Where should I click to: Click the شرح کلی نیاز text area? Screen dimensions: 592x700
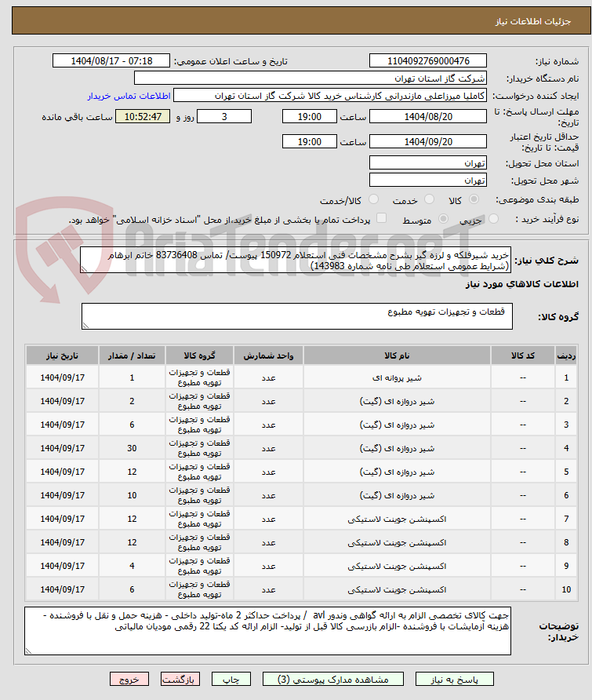296,261
